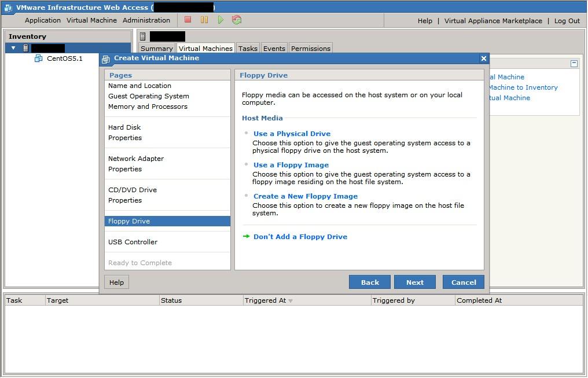
Task: Sort tasks by the Triggered by column header
Action: coord(413,300)
